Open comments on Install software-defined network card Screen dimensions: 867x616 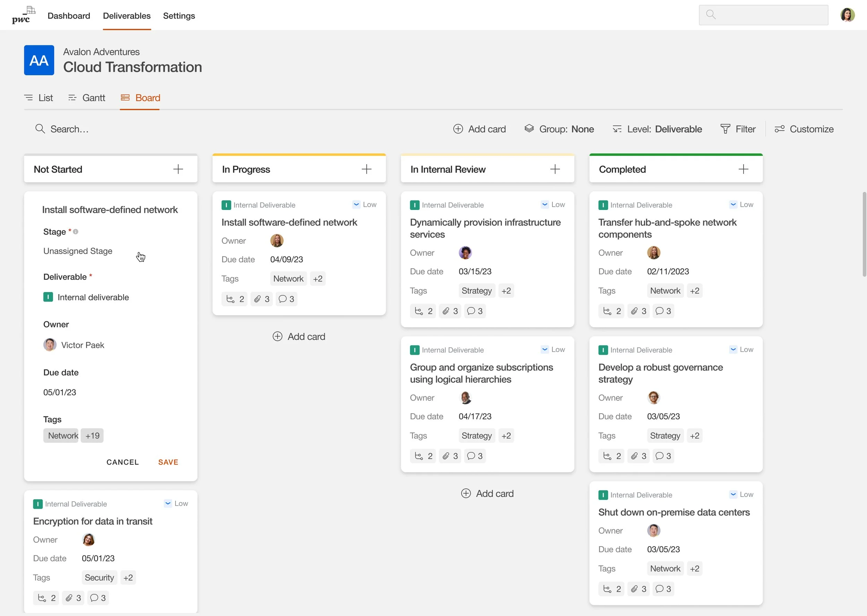(x=286, y=299)
